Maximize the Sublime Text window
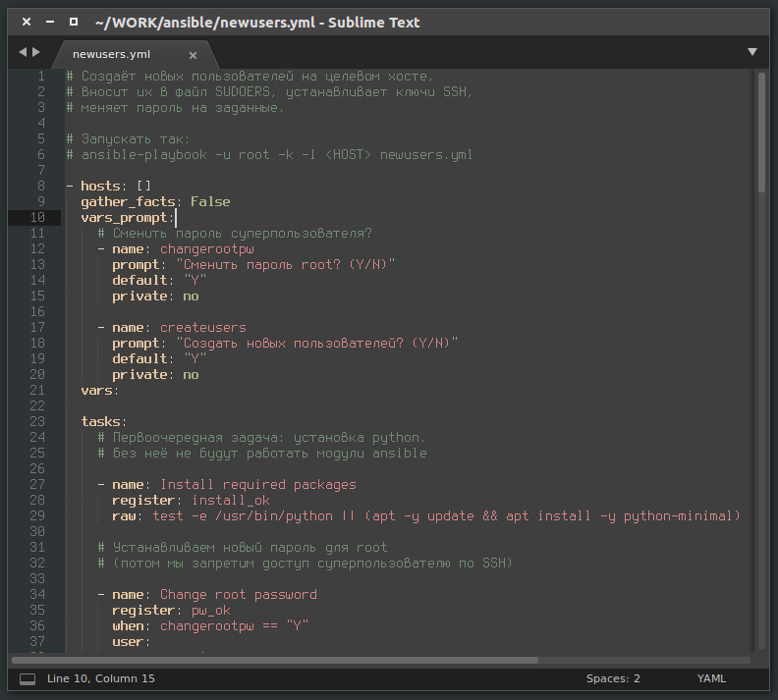This screenshot has width=778, height=700. point(74,22)
